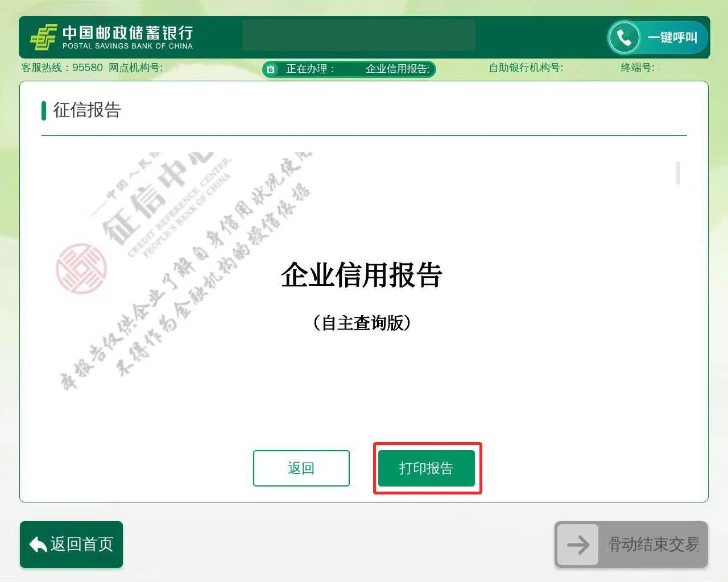Click the 自助银行机构号 label
This screenshot has width=728, height=582.
pyautogui.click(x=526, y=68)
